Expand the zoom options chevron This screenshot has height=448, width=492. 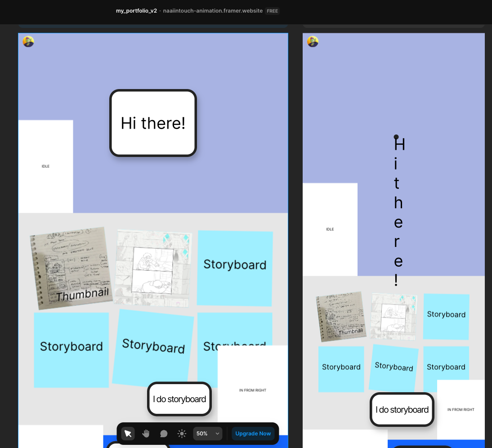(x=218, y=433)
